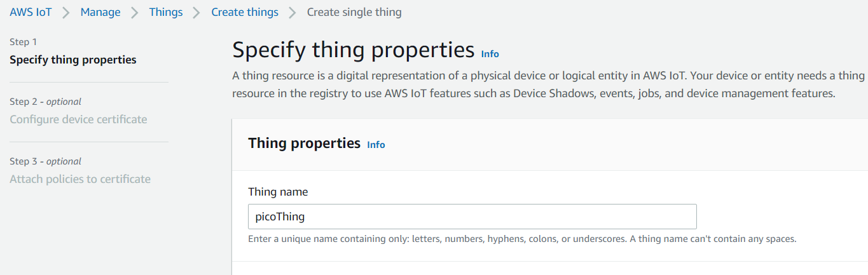Open the Manage breadcrumb link
The height and width of the screenshot is (275, 868).
pos(100,12)
